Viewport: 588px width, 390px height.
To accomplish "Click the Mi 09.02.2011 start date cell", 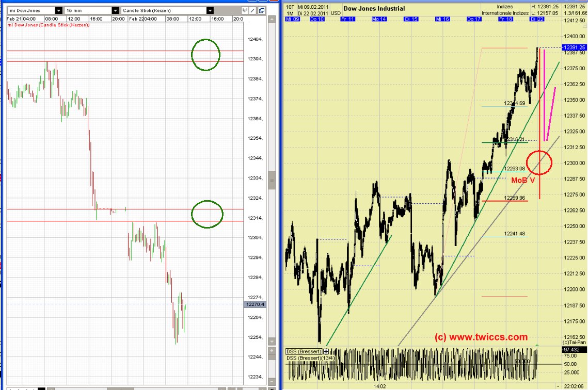I will (x=313, y=7).
